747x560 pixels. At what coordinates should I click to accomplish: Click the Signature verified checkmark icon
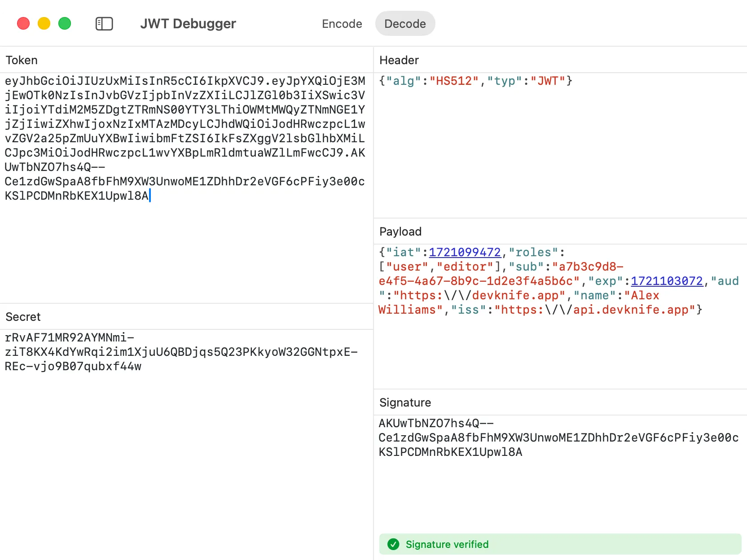394,544
